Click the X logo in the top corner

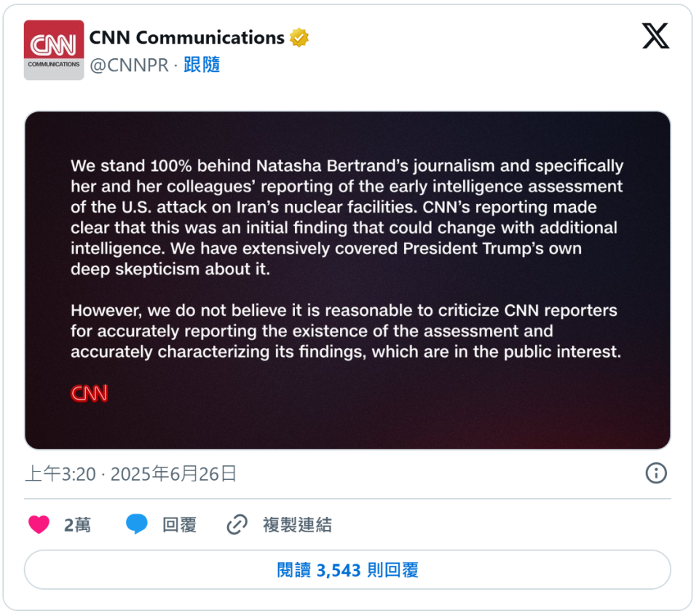click(x=656, y=35)
